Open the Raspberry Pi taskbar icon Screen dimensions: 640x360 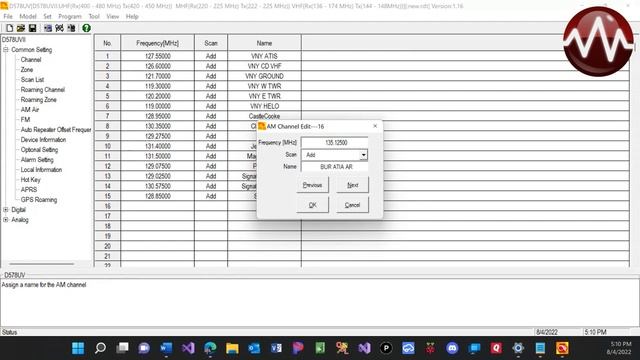coord(430,348)
